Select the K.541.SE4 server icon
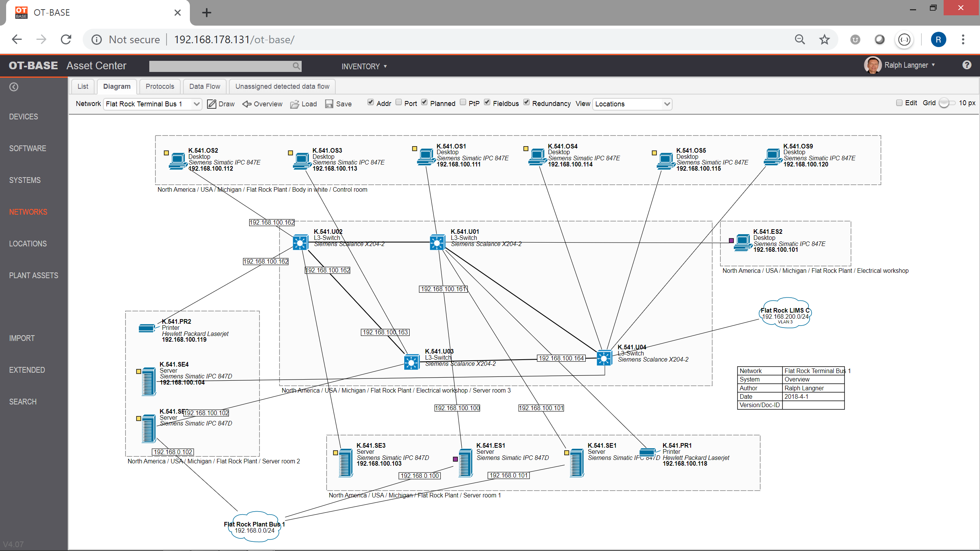The width and height of the screenshot is (980, 551). [x=149, y=381]
